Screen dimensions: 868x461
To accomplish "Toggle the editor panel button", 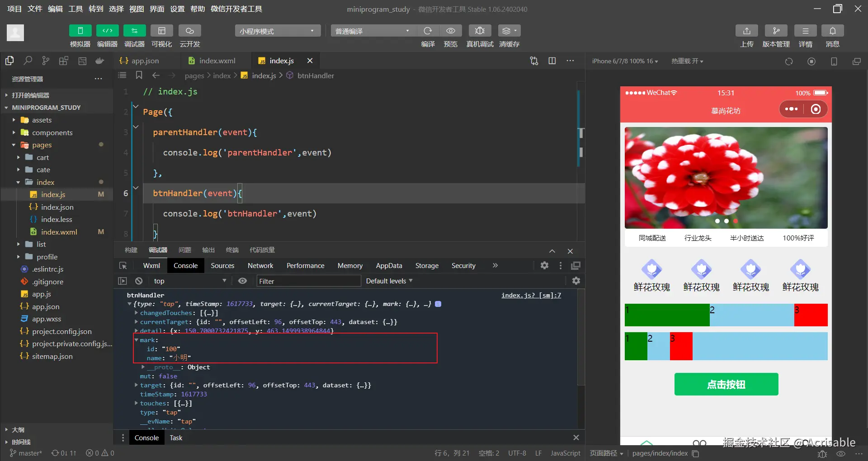I will (x=107, y=31).
